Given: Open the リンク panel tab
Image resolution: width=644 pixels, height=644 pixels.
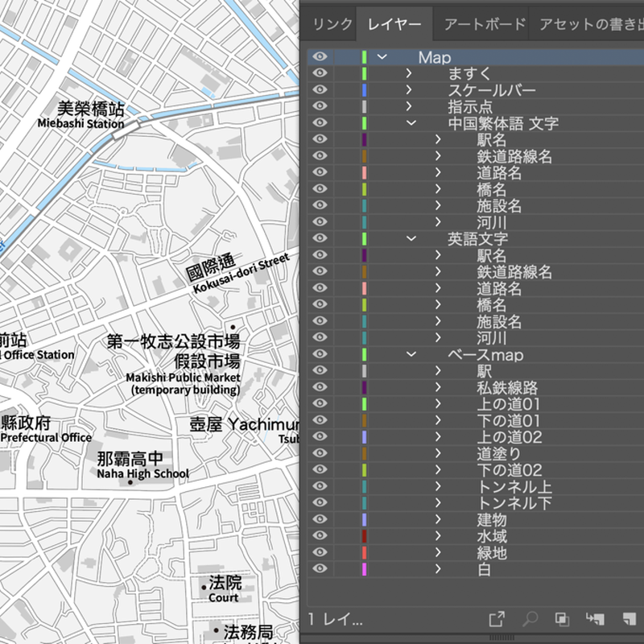Looking at the screenshot, I should (x=332, y=23).
